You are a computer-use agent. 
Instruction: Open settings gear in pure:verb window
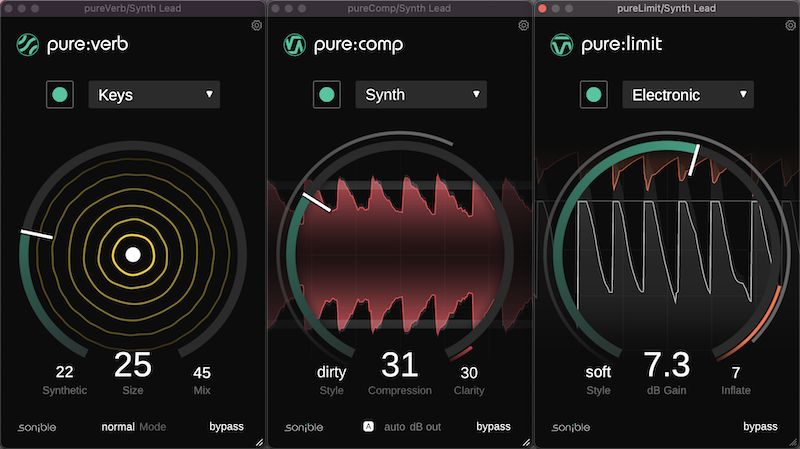click(x=256, y=25)
